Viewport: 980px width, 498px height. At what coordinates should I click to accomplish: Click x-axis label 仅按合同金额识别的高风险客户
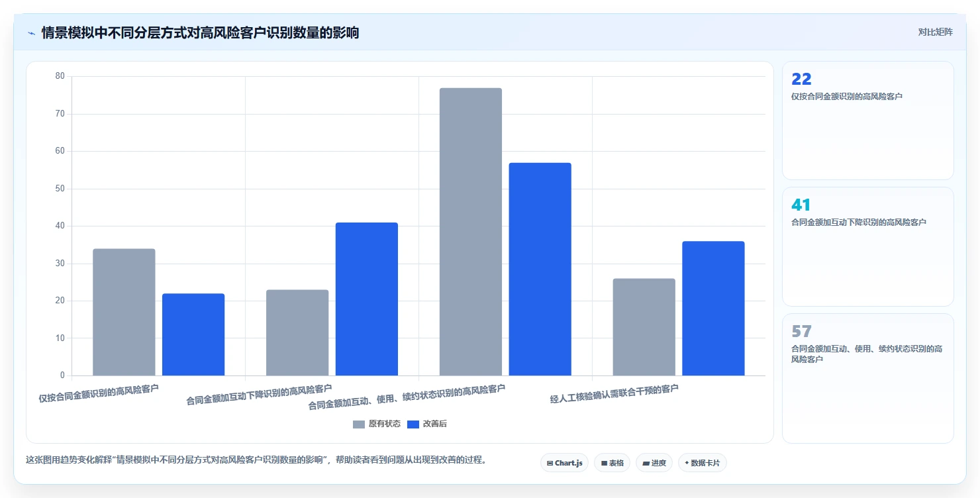click(x=99, y=393)
